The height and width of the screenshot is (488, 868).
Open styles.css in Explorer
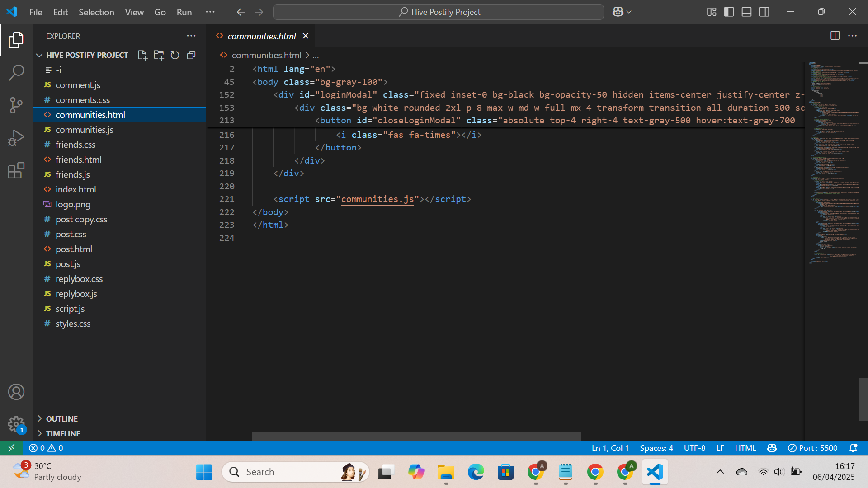coord(119,324)
